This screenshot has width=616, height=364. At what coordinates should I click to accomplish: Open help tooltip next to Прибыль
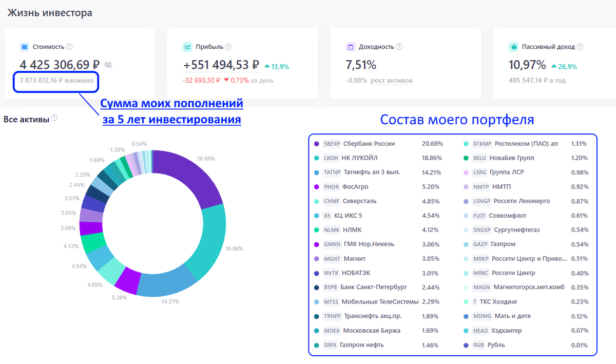(228, 47)
